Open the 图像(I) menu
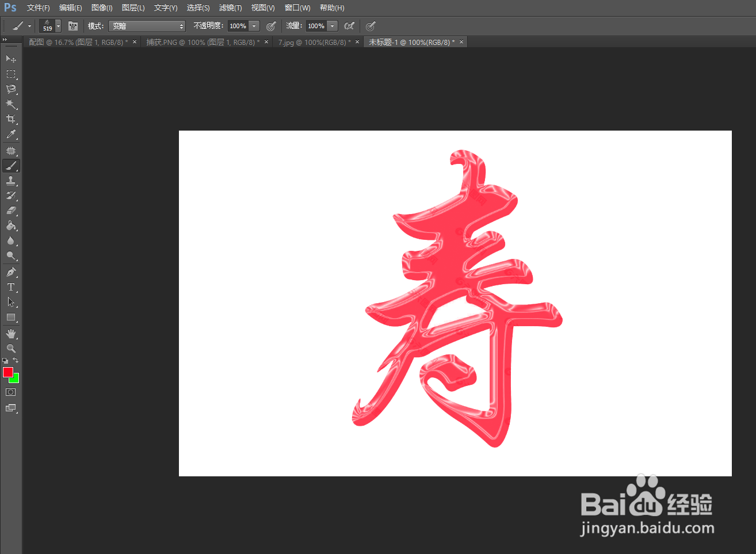Viewport: 756px width, 554px height. pyautogui.click(x=102, y=8)
